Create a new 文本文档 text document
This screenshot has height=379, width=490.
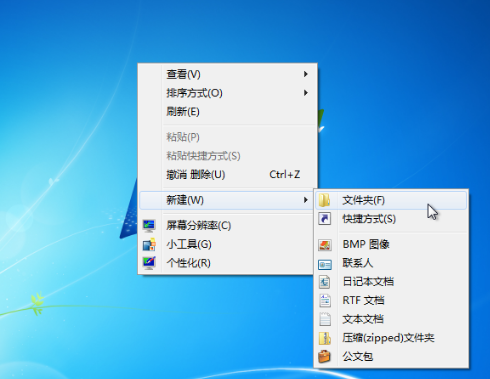tap(391, 319)
